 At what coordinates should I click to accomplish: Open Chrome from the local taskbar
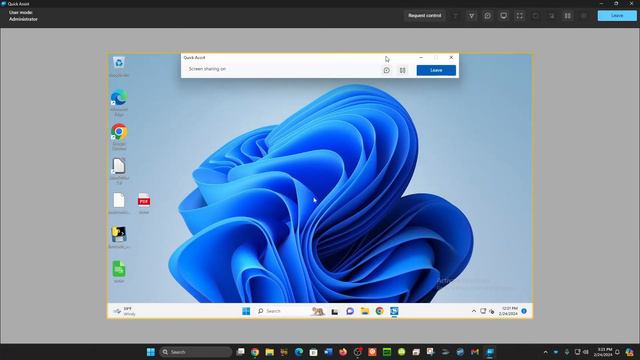255,352
